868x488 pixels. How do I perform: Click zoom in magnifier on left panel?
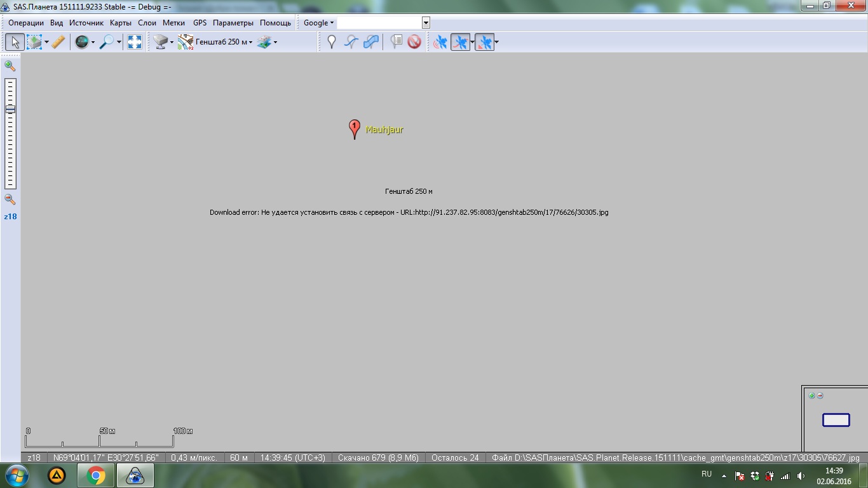[10, 65]
